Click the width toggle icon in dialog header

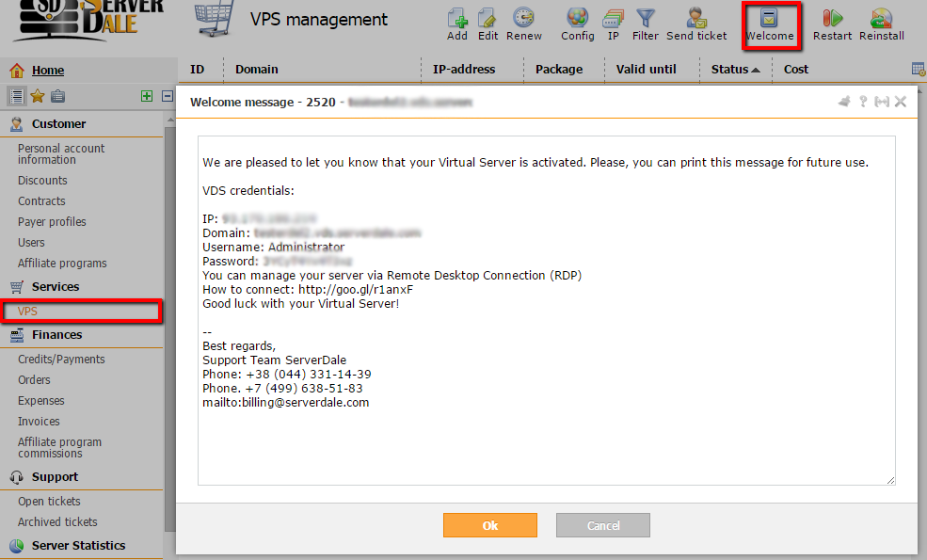pyautogui.click(x=882, y=102)
